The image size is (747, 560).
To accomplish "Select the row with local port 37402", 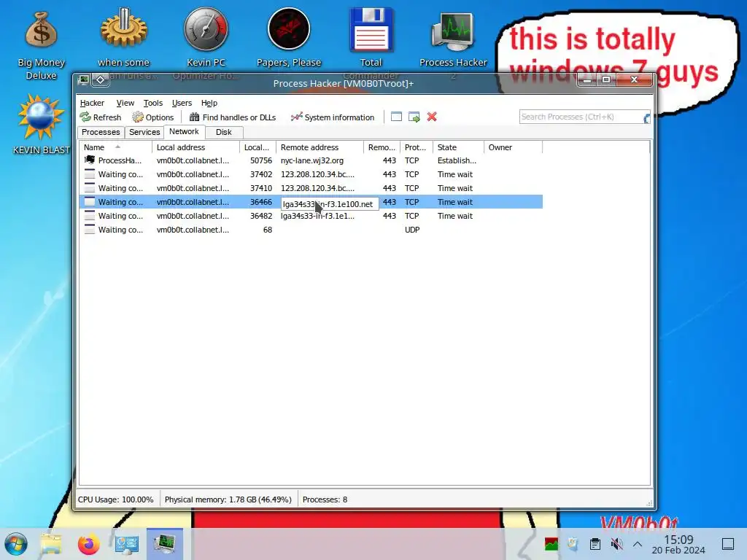I will coord(311,174).
